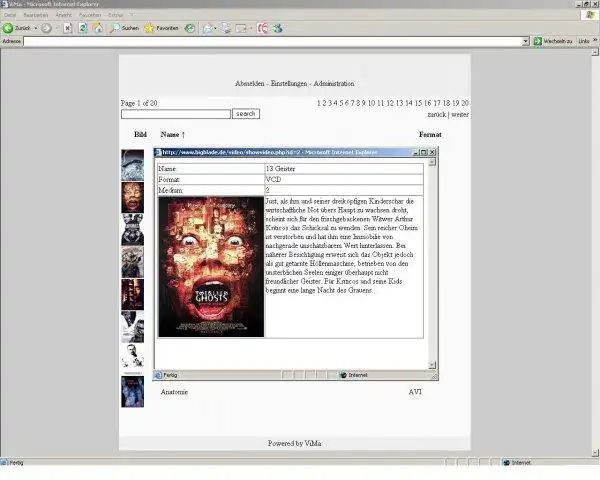Viewport: 600px width, 480px height.
Task: Click the popup scrollbar up arrow
Action: [x=432, y=162]
